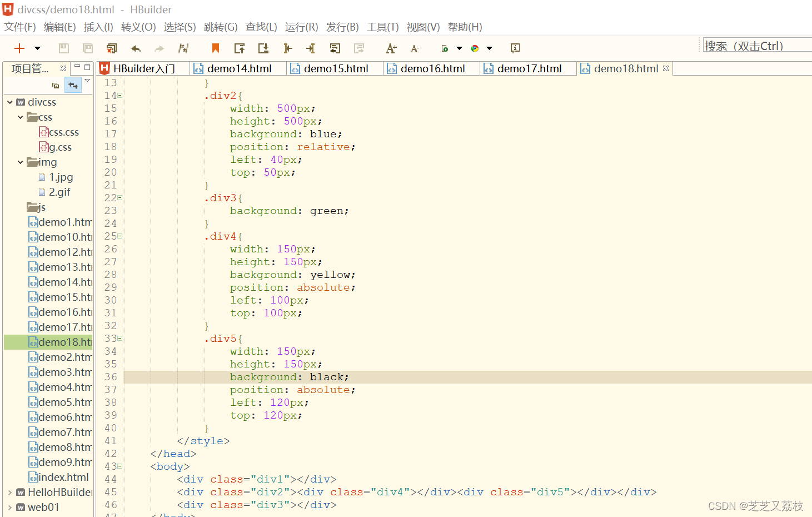The width and height of the screenshot is (812, 517).
Task: Click the Jump to line end icon
Action: 311,48
